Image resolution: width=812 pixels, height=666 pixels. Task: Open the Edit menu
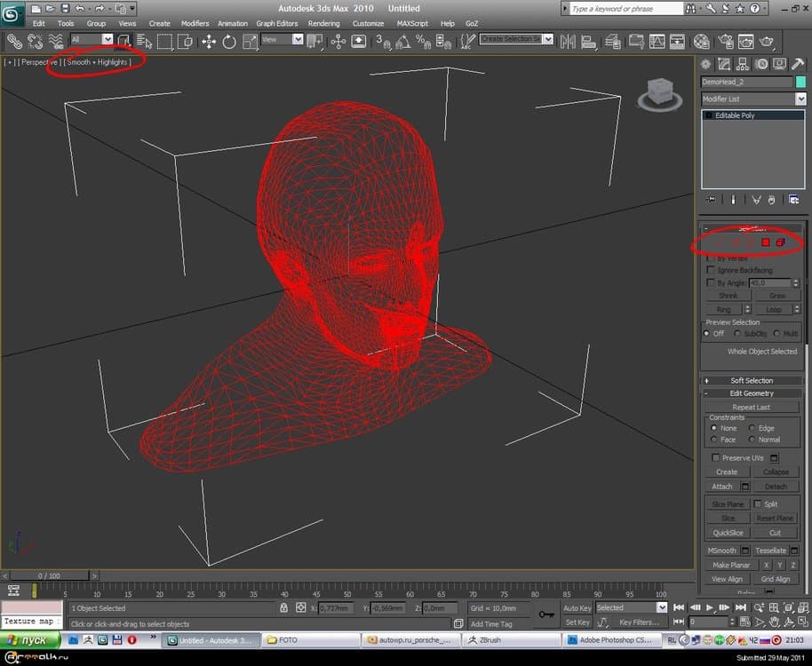pyautogui.click(x=39, y=23)
